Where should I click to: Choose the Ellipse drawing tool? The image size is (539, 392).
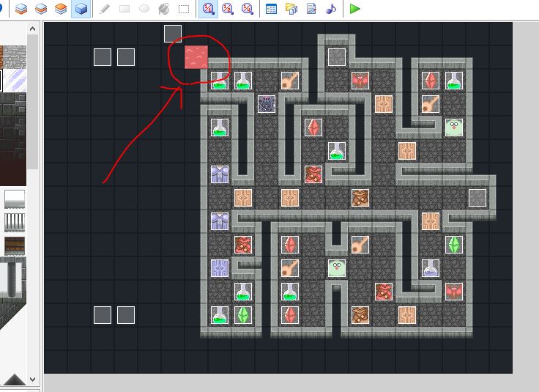[144, 9]
